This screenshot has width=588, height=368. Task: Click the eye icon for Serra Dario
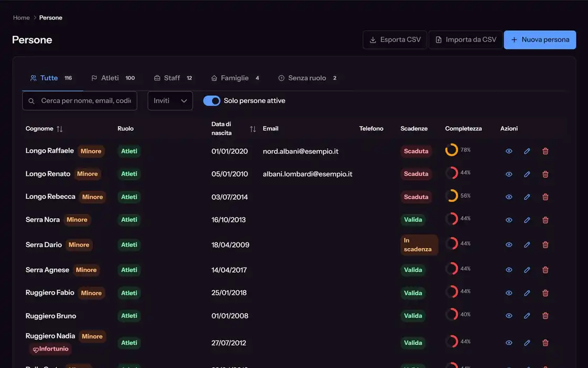[x=509, y=245]
